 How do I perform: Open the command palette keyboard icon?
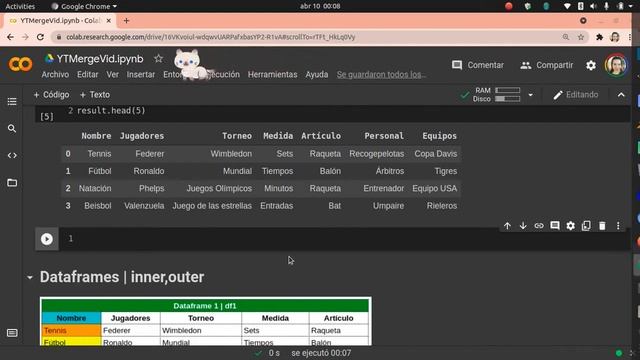tap(12, 333)
